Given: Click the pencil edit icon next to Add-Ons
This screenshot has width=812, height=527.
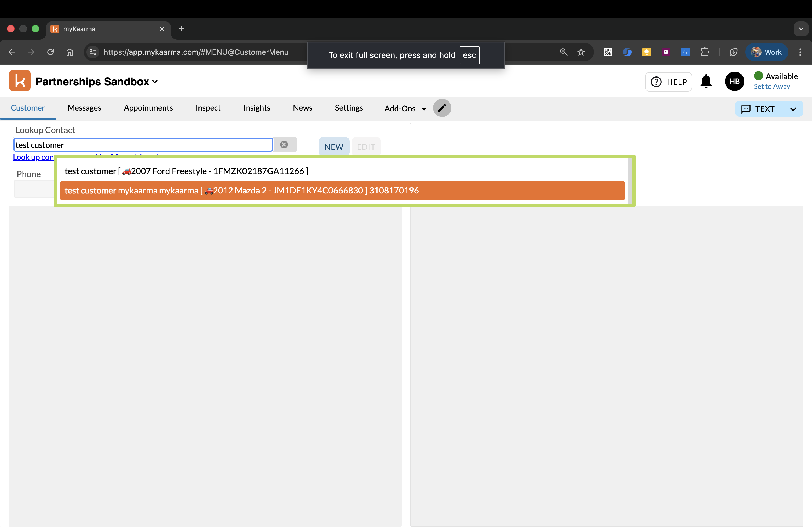Looking at the screenshot, I should [442, 108].
